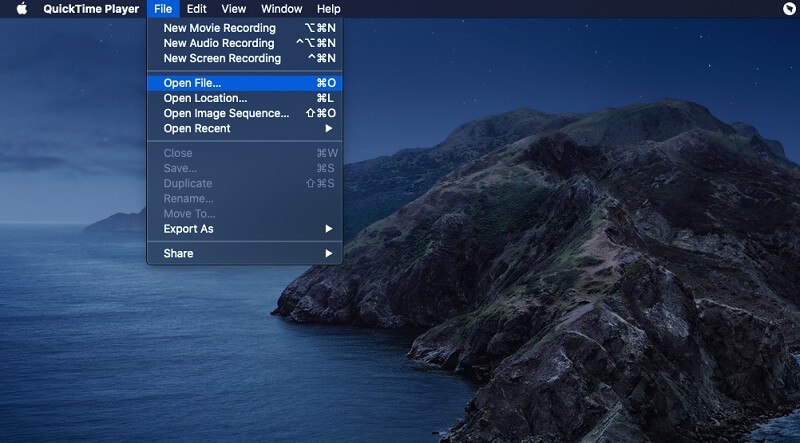Open the Edit menu
Viewport: 800px width, 443px height.
pyautogui.click(x=196, y=9)
